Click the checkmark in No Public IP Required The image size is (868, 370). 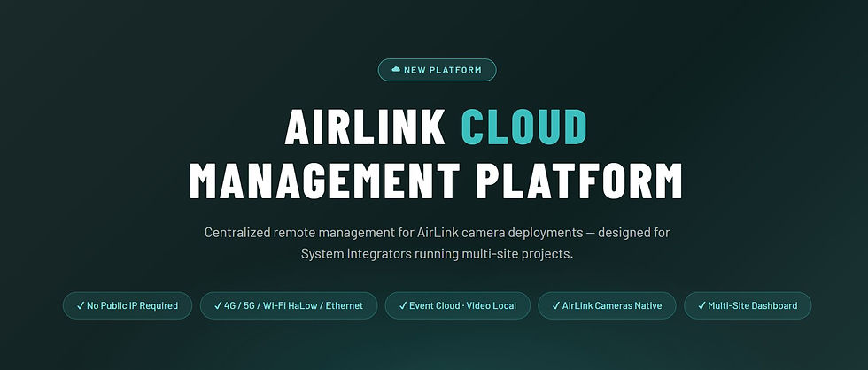pyautogui.click(x=81, y=305)
